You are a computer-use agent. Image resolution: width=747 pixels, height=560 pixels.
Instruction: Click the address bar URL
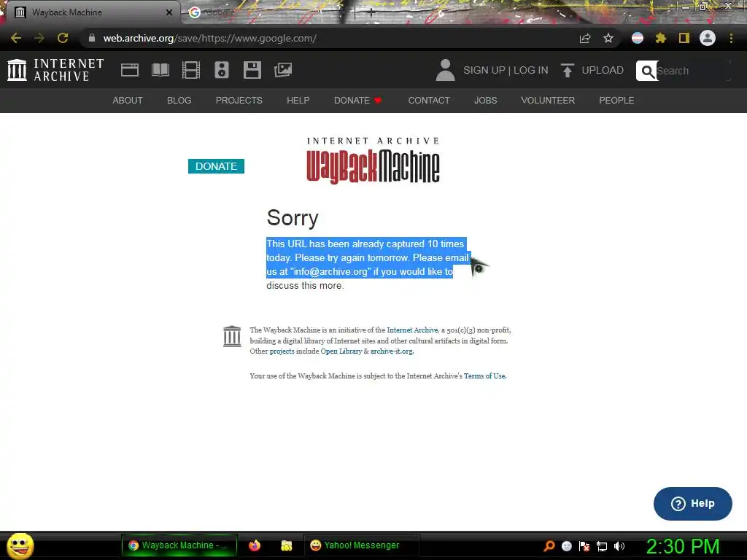point(209,38)
